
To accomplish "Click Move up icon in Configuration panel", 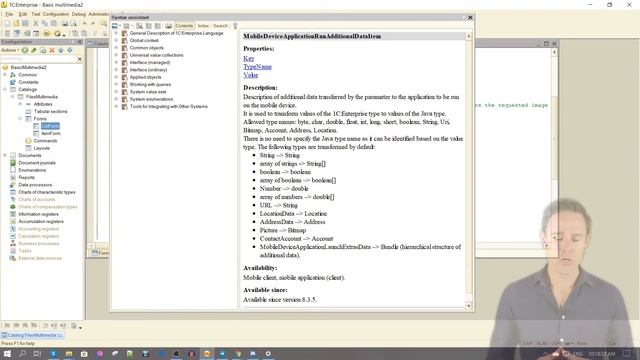I will pos(61,50).
